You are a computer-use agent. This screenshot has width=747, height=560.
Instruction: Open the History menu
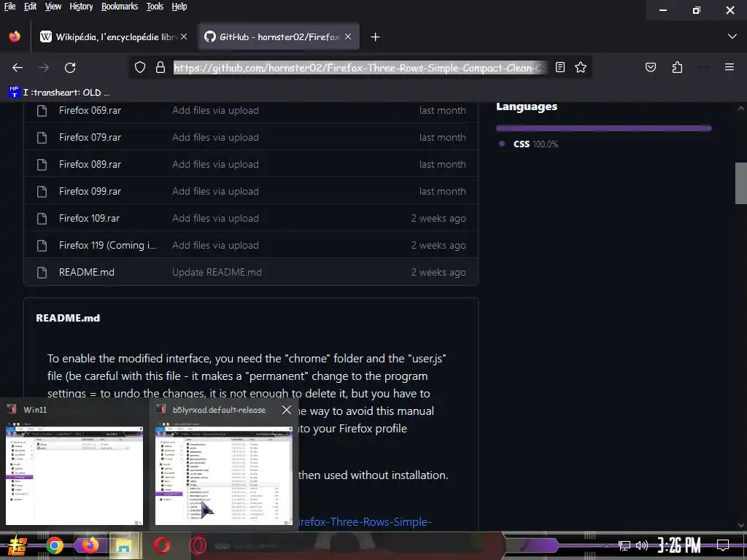81,6
